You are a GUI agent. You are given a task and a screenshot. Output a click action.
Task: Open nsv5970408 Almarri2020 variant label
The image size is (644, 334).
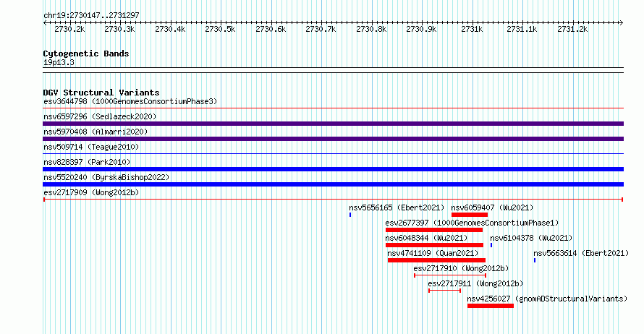[96, 132]
